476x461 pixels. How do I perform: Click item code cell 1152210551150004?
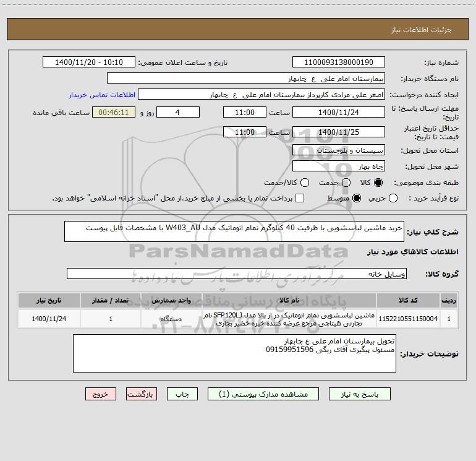pos(408,319)
